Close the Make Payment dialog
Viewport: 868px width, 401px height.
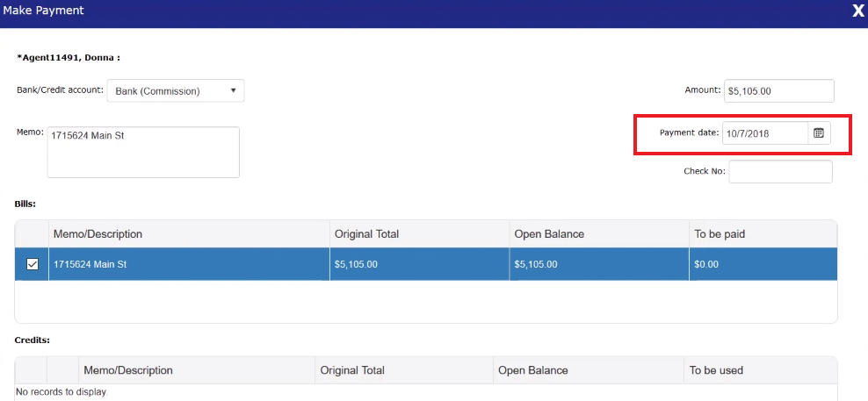(857, 11)
